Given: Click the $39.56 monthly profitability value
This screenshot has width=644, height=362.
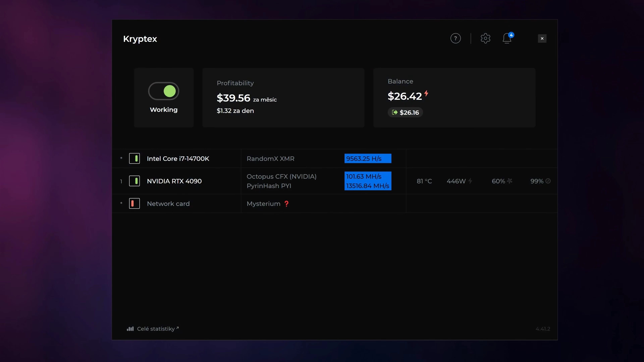Looking at the screenshot, I should click(x=233, y=98).
